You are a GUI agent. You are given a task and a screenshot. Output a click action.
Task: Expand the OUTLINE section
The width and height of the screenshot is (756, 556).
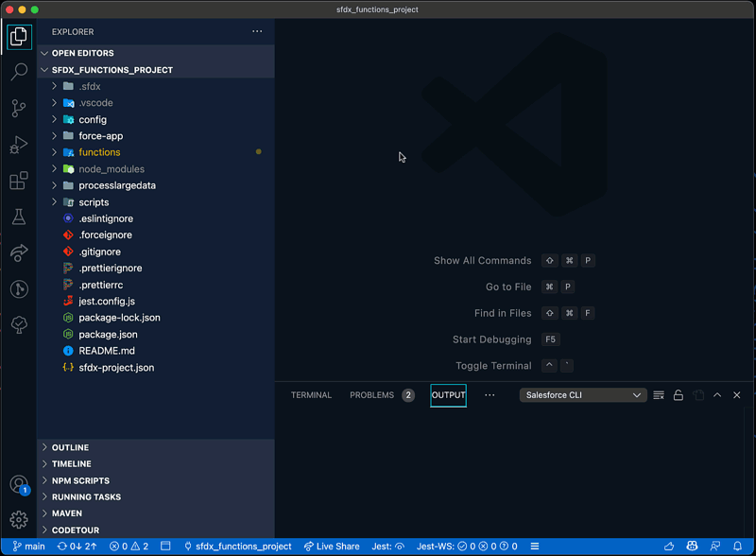tap(156, 447)
